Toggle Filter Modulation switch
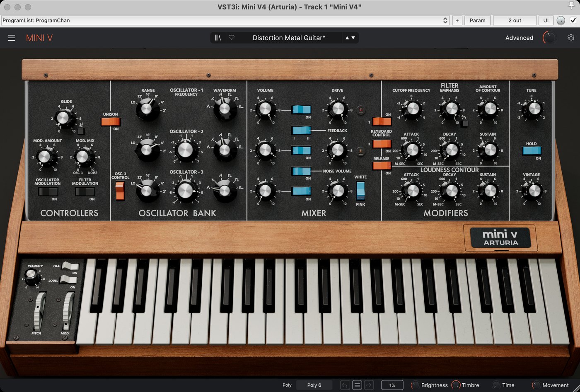This screenshot has width=580, height=392. click(85, 191)
